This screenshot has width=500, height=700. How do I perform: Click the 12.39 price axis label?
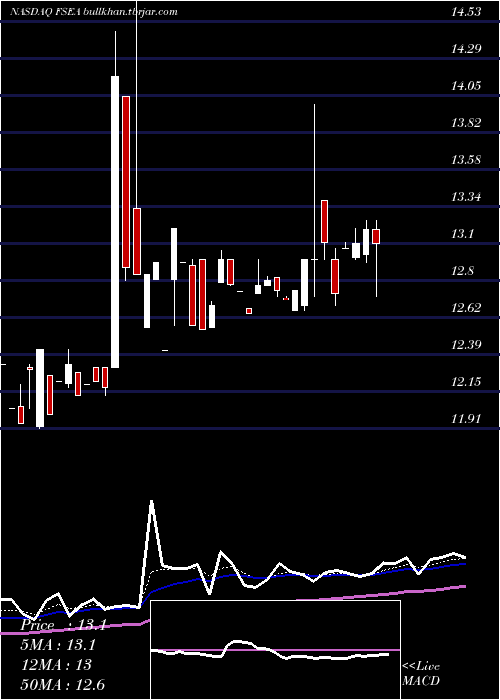click(x=466, y=345)
